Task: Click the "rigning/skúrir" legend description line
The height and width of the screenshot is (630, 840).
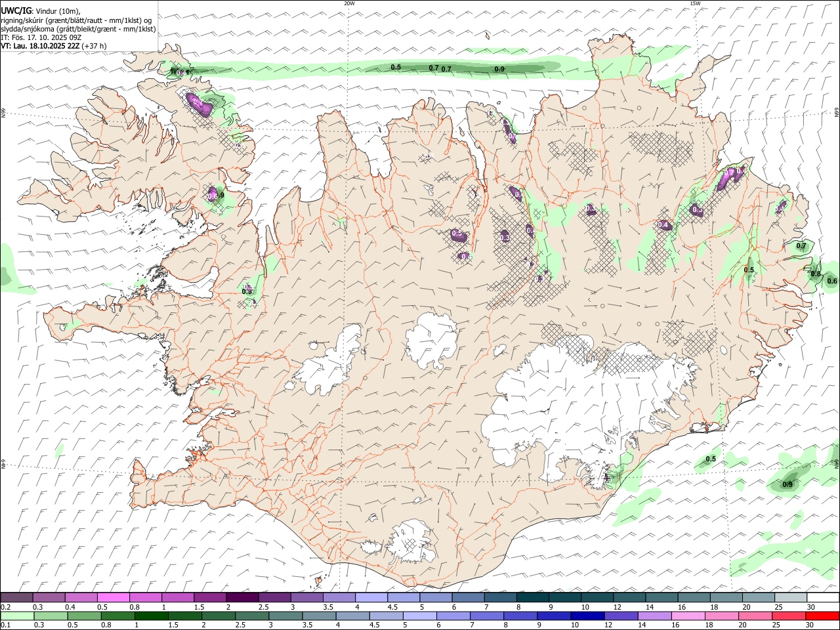Action: pyautogui.click(x=76, y=20)
